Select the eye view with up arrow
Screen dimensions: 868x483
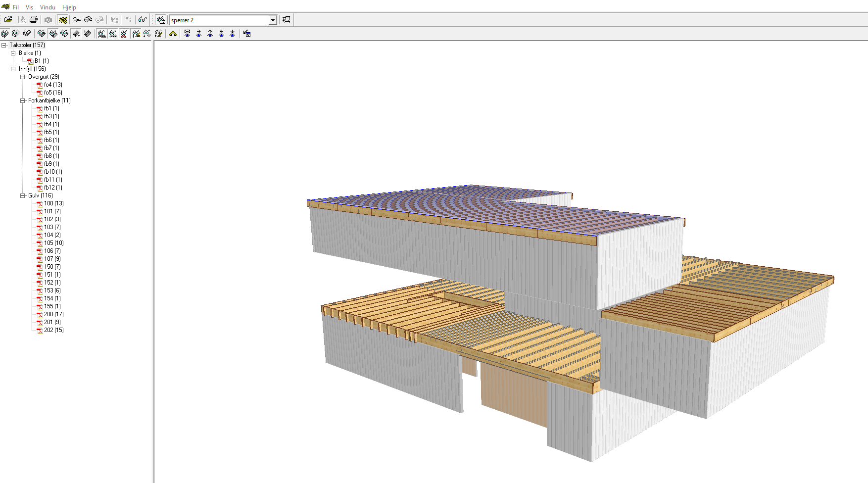tap(210, 33)
